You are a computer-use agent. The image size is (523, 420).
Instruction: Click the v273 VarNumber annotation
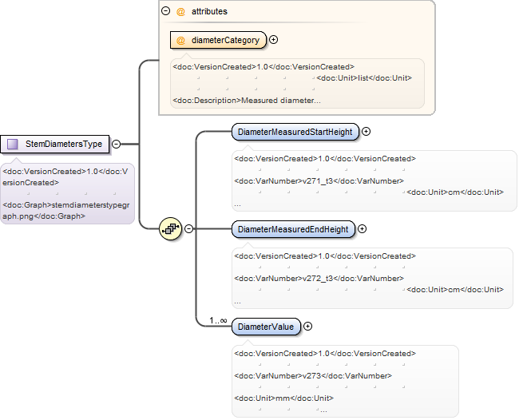pyautogui.click(x=313, y=376)
